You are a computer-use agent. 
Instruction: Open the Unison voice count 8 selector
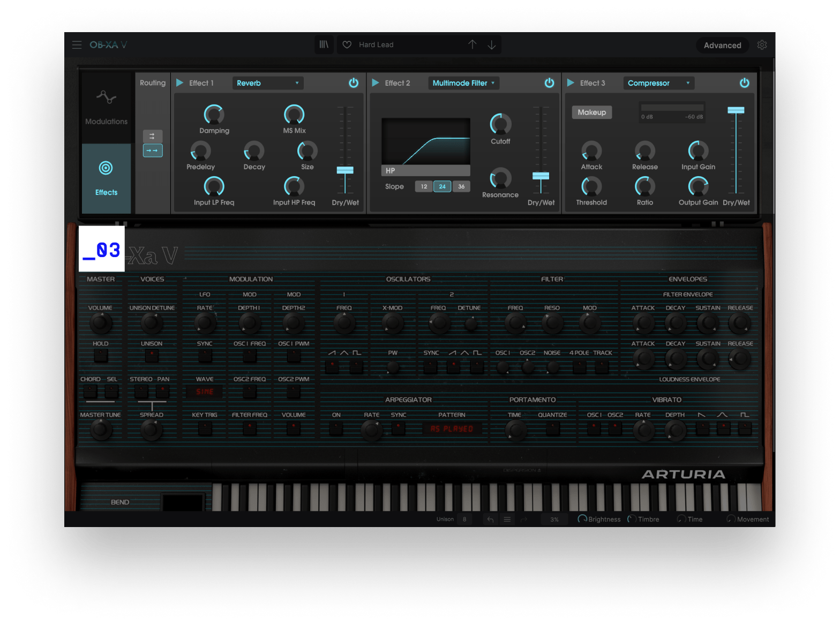pos(465,520)
